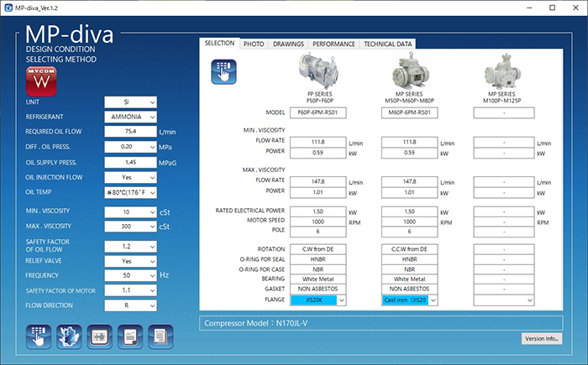Switch to the SELECTION tab
Image resolution: width=588 pixels, height=365 pixels.
pyautogui.click(x=219, y=44)
